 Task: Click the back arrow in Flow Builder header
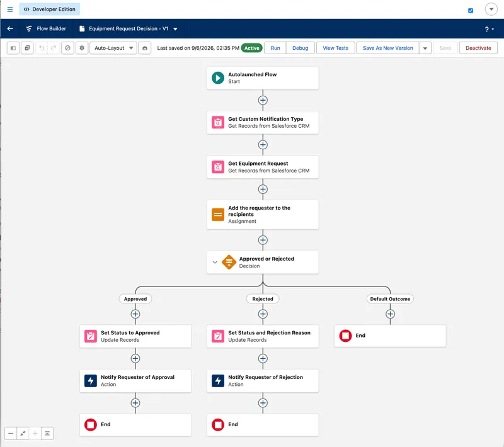(x=10, y=28)
